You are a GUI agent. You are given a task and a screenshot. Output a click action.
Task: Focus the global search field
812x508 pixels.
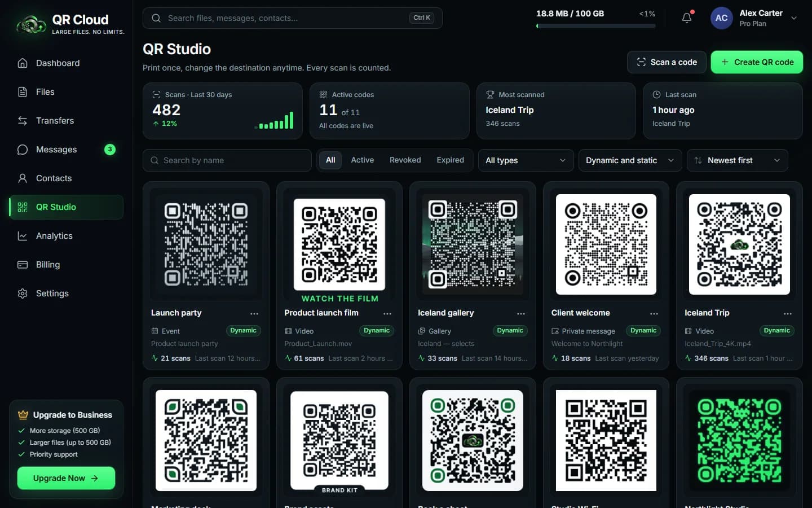293,18
